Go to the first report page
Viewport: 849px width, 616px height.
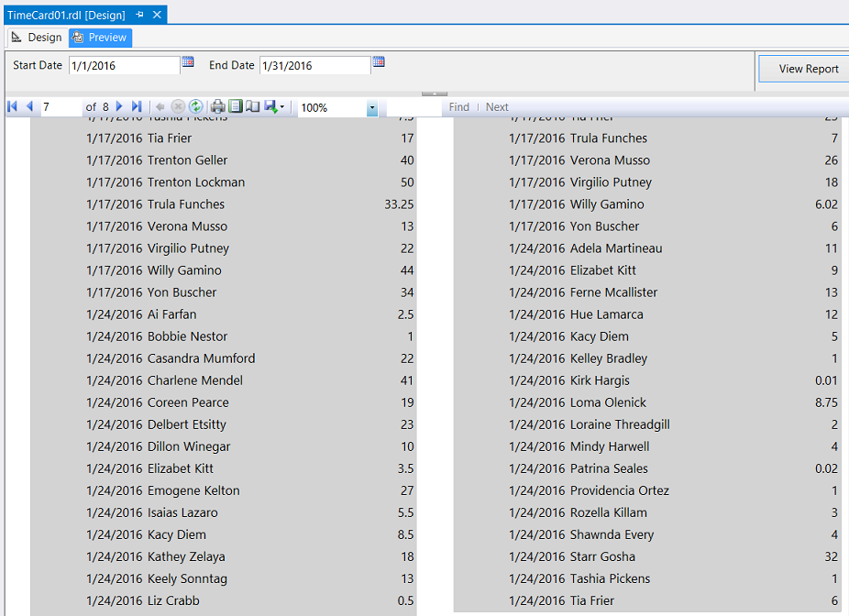coord(12,107)
